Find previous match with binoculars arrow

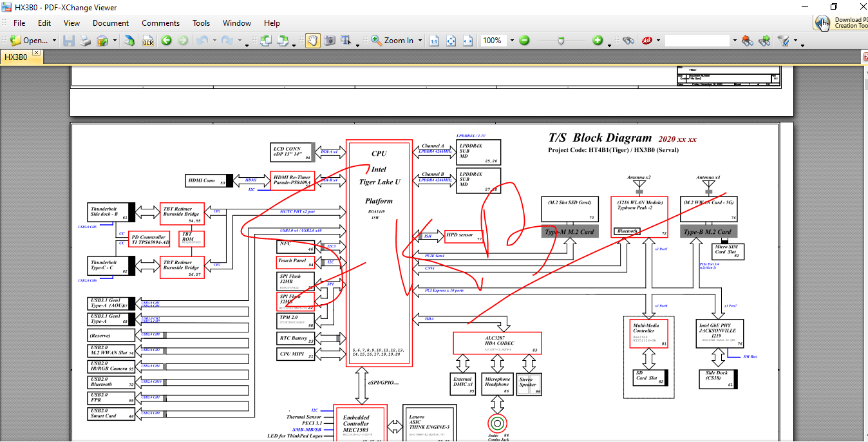pyautogui.click(x=748, y=41)
